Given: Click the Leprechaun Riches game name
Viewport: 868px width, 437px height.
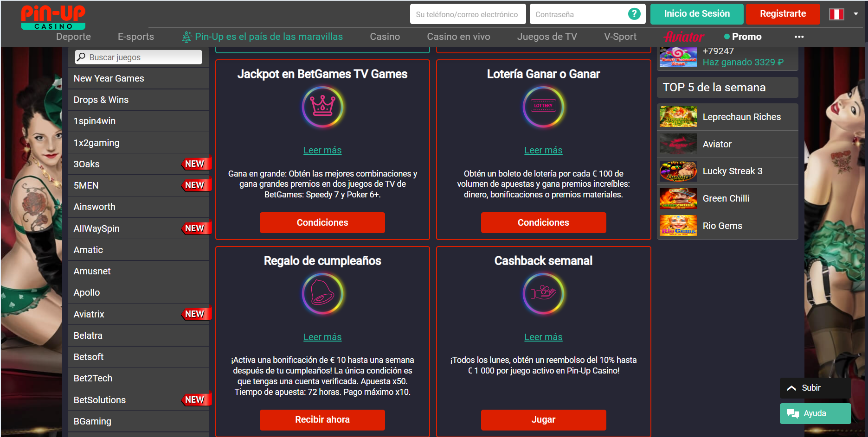Looking at the screenshot, I should (741, 117).
